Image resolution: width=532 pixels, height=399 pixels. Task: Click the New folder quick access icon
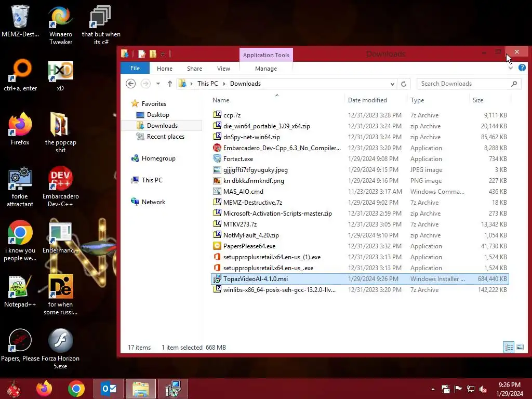click(153, 54)
